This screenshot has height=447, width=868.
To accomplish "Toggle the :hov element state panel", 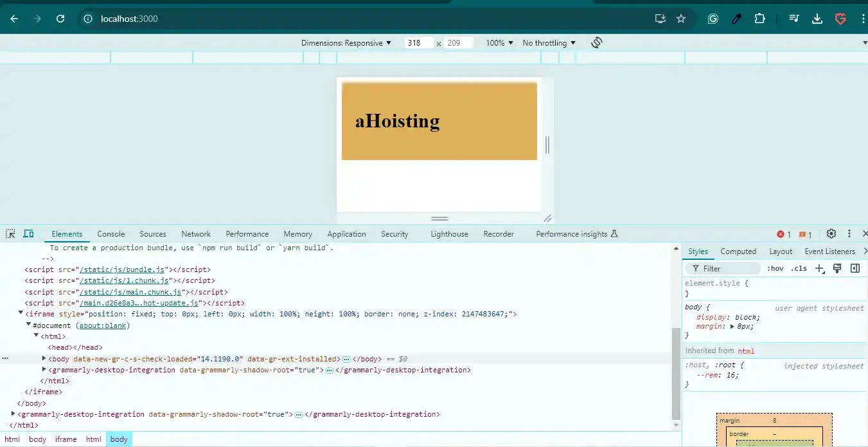I will click(x=775, y=268).
